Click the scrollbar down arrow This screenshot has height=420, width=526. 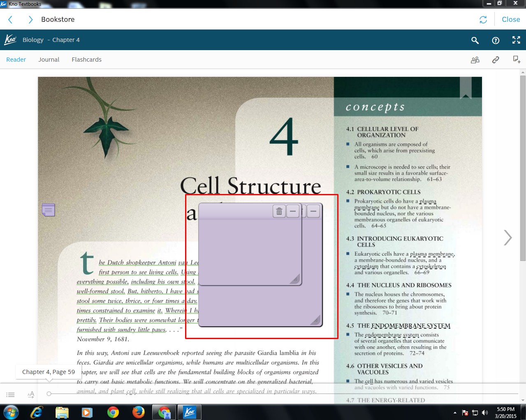(x=523, y=400)
